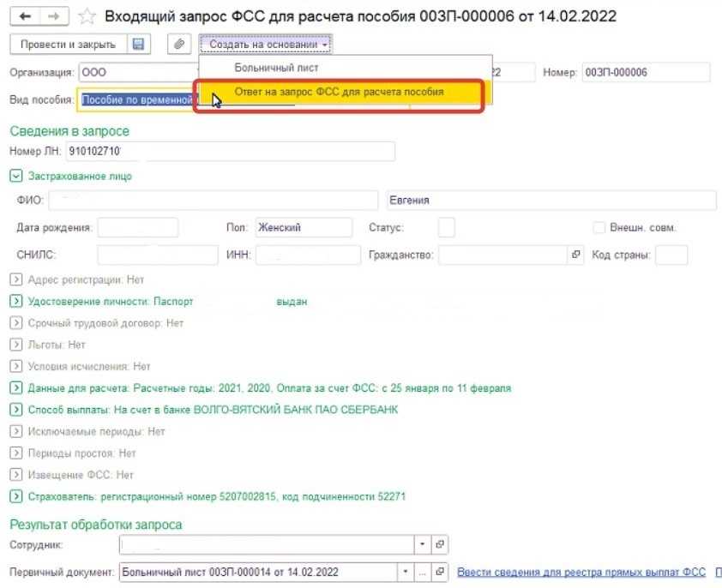
Task: Click the back navigation arrow
Action: (24, 17)
